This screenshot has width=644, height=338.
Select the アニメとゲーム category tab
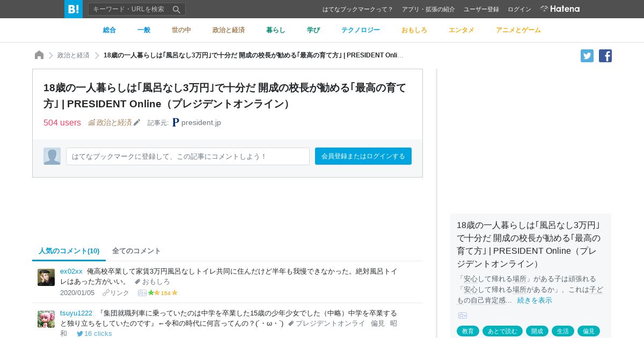518,30
